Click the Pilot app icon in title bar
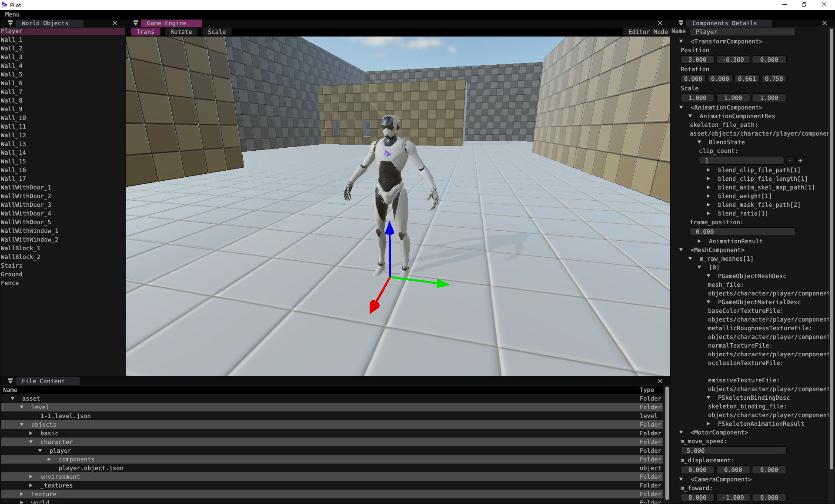Screen dimensions: 835x504 click(5, 5)
